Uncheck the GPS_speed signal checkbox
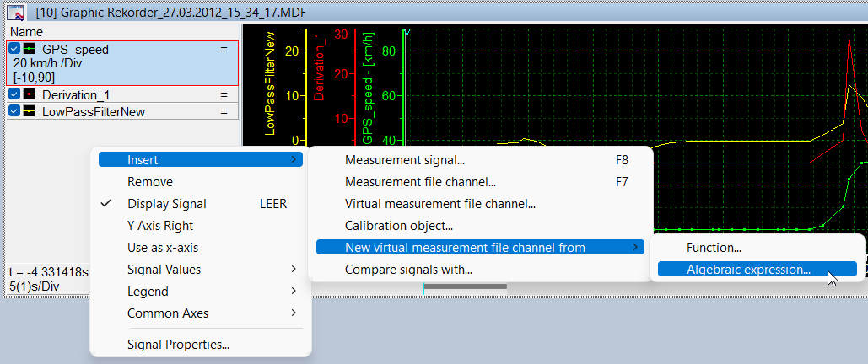The image size is (868, 364). click(14, 49)
